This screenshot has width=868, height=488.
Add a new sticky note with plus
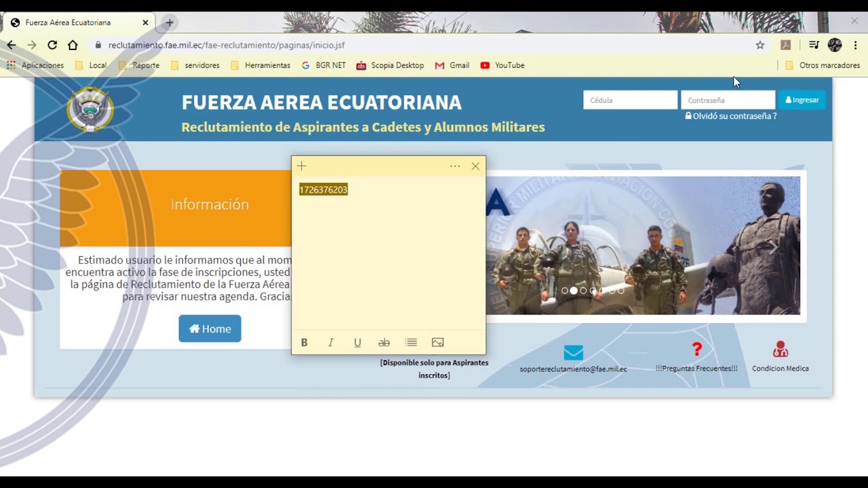[302, 166]
